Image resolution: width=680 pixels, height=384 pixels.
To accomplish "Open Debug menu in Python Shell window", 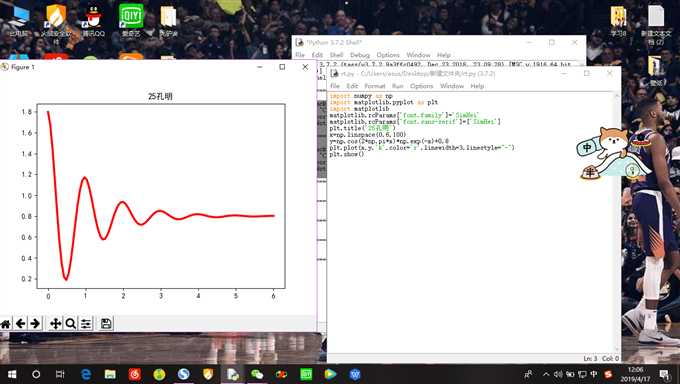I will (360, 55).
